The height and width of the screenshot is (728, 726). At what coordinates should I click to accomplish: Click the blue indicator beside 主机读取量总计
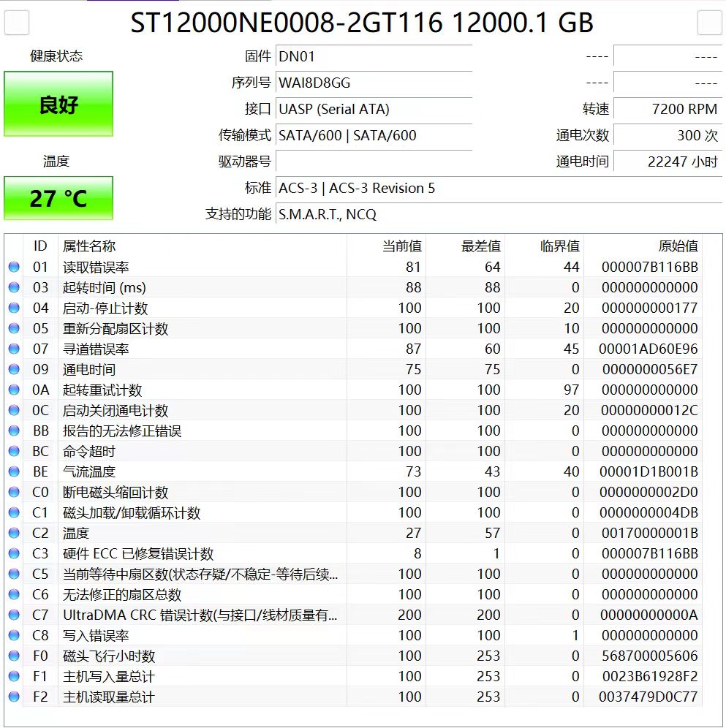pos(13,697)
